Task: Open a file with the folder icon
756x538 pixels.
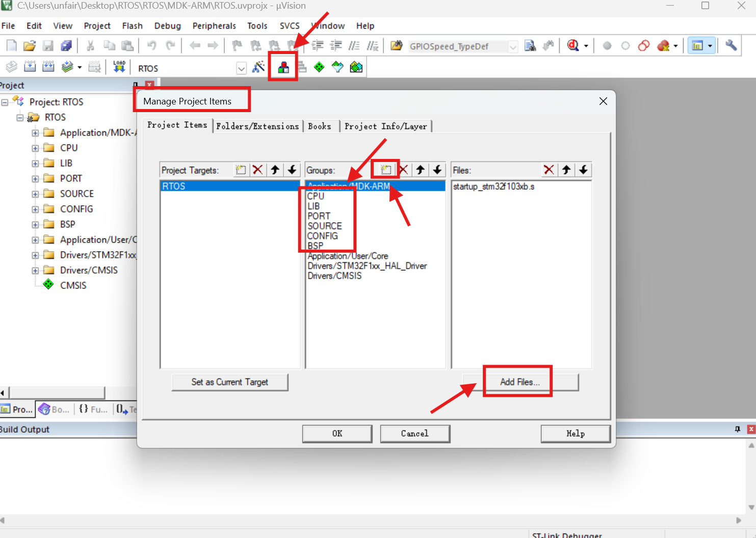Action: (30, 46)
